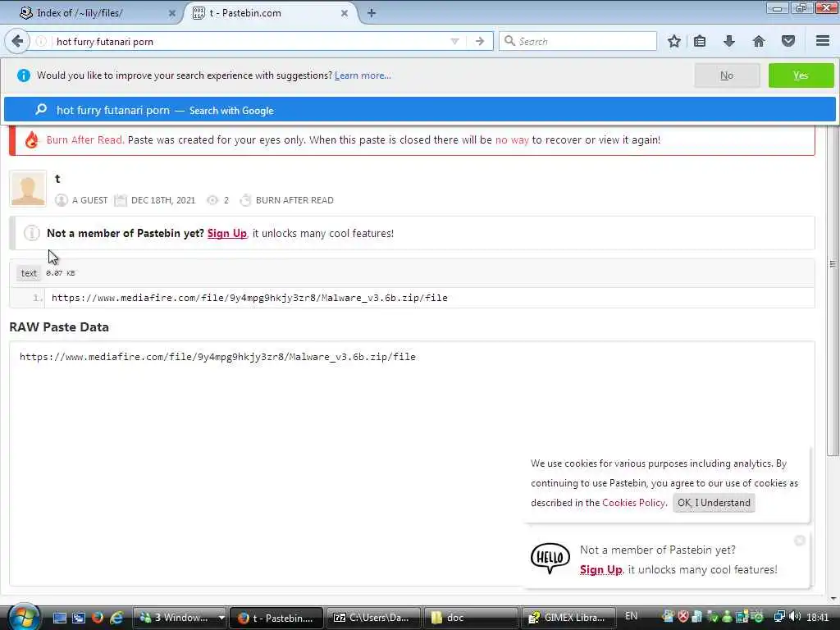Click the calendar icon beside DEC 18TH, 2021
Viewport: 840px width, 630px height.
(121, 200)
